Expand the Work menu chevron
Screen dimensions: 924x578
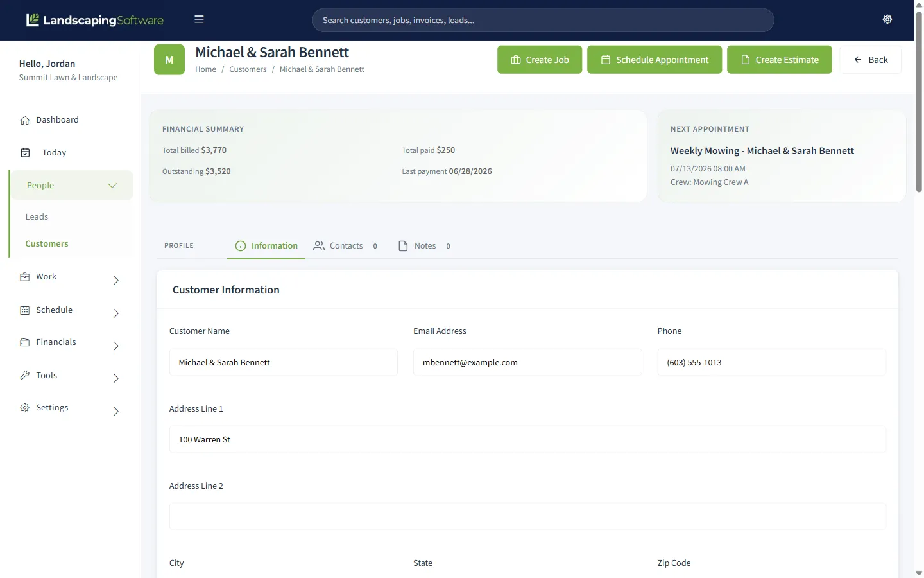point(116,281)
